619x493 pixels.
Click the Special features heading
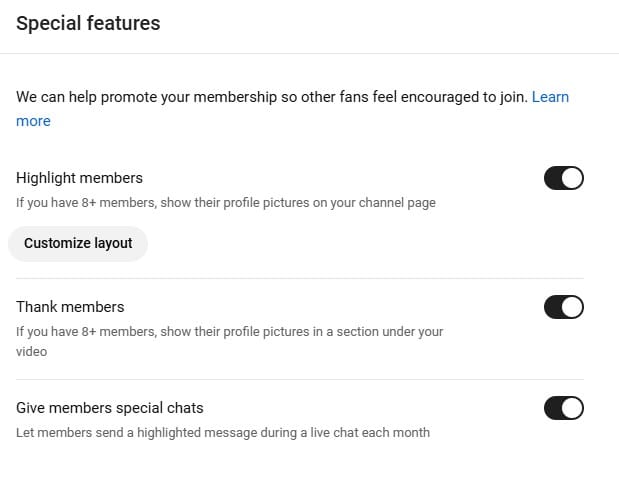(x=88, y=23)
